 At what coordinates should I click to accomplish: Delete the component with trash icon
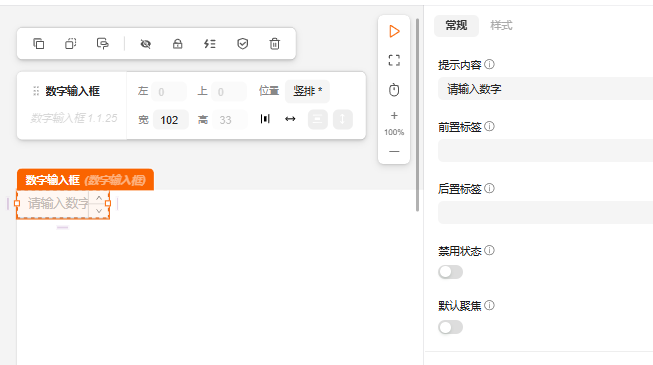(x=274, y=44)
